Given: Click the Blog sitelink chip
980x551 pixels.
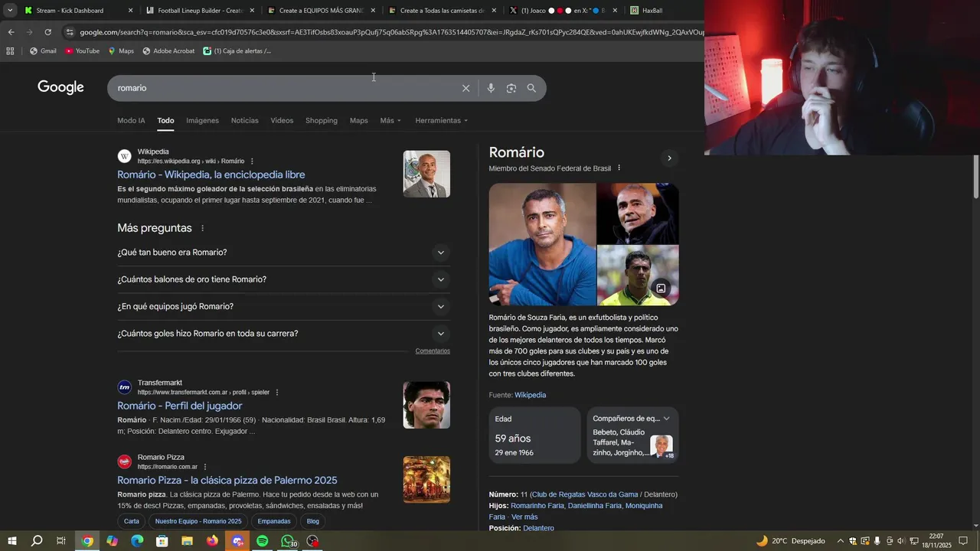Looking at the screenshot, I should tap(313, 521).
